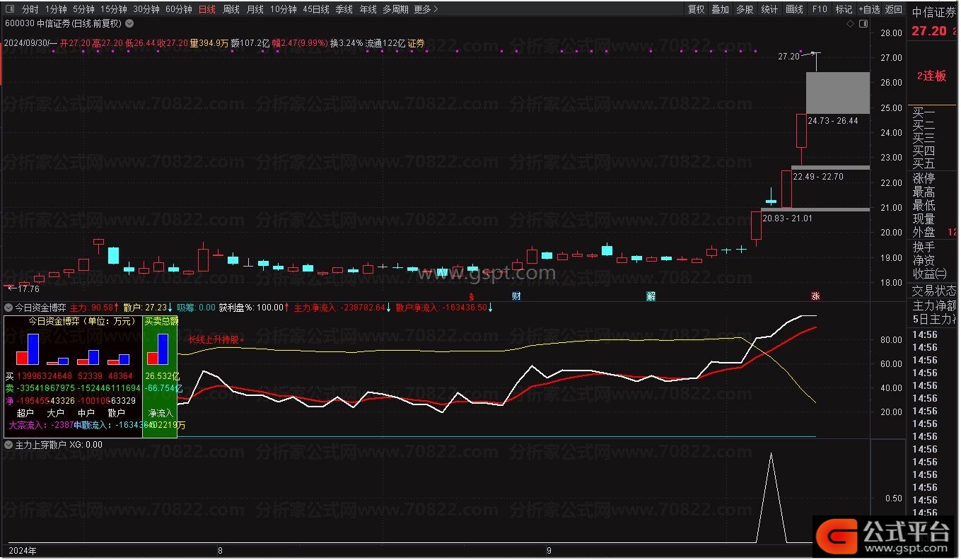The image size is (961, 560).
Task: Select the 日线 daily tab
Action: [x=207, y=10]
